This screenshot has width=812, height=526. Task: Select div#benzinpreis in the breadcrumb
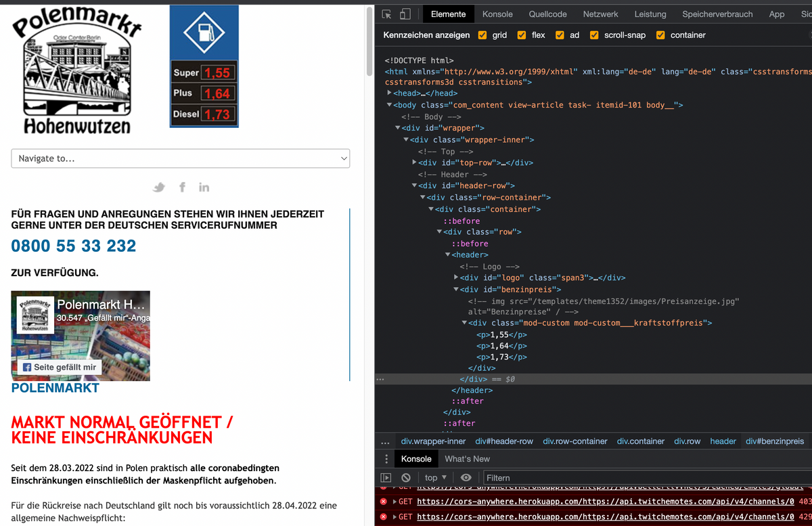pos(775,441)
